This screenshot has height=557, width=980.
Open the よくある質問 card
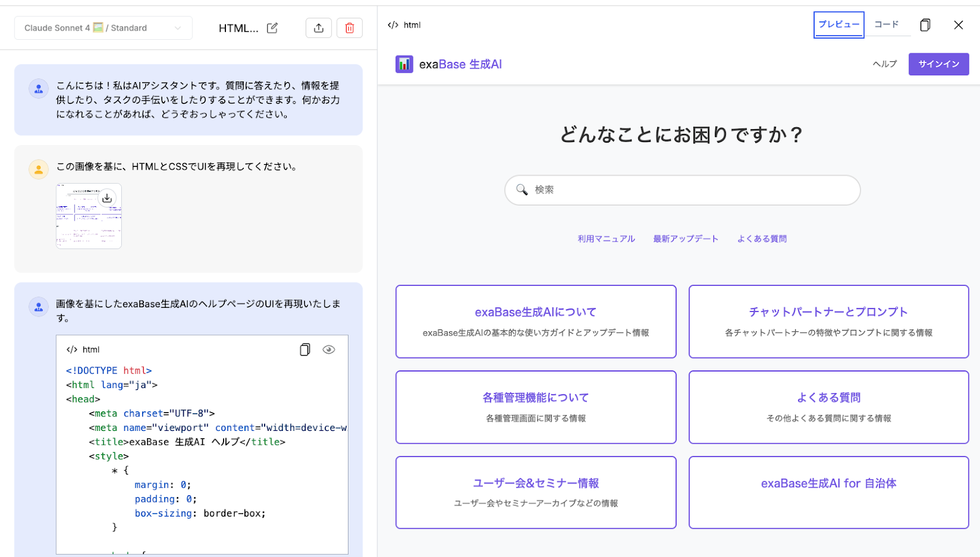829,407
